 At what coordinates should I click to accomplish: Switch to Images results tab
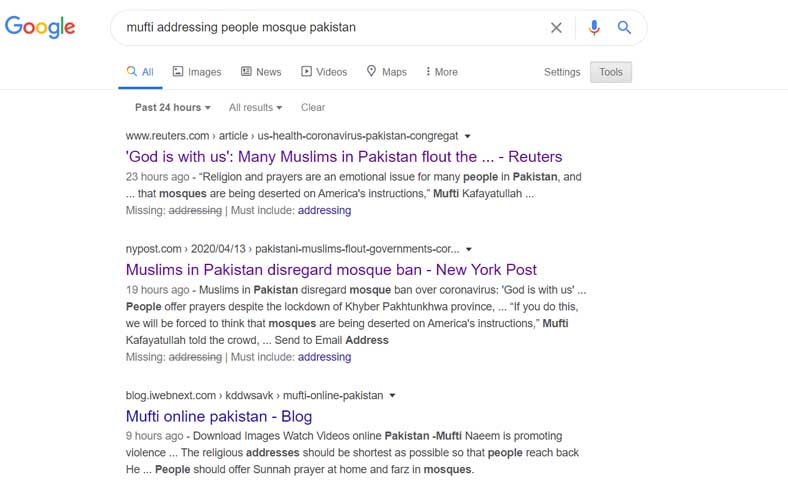(x=196, y=72)
